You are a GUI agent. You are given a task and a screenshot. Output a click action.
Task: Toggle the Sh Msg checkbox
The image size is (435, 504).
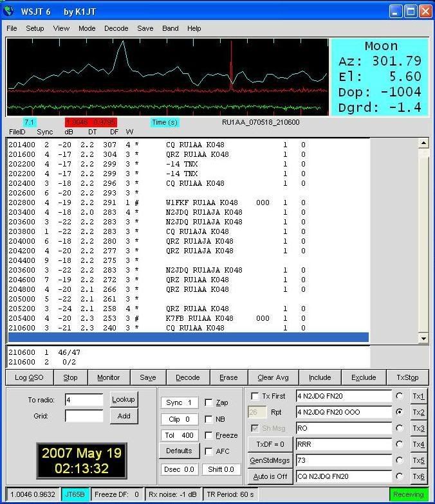(x=255, y=428)
